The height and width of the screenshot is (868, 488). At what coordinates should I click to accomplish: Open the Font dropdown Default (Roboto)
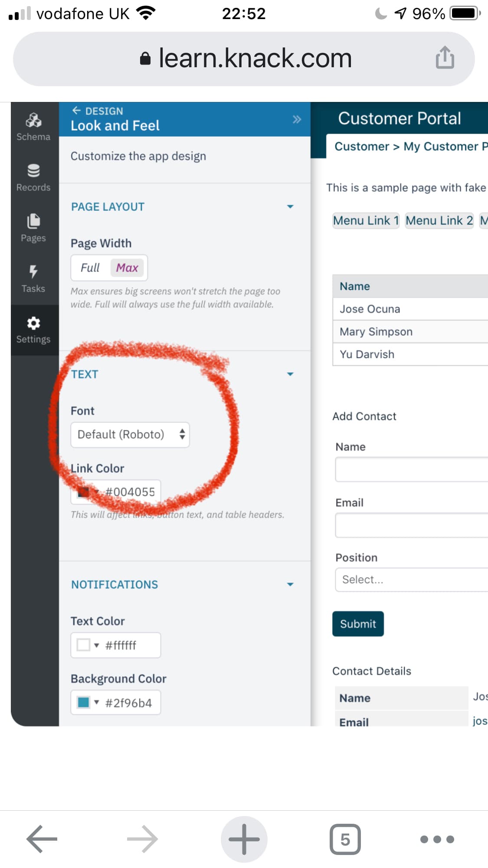tap(130, 434)
